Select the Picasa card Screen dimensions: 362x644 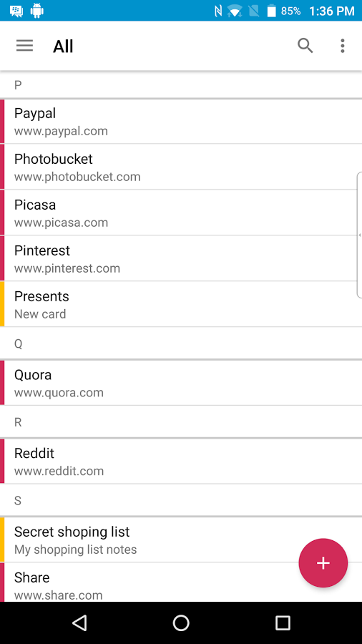point(181,213)
